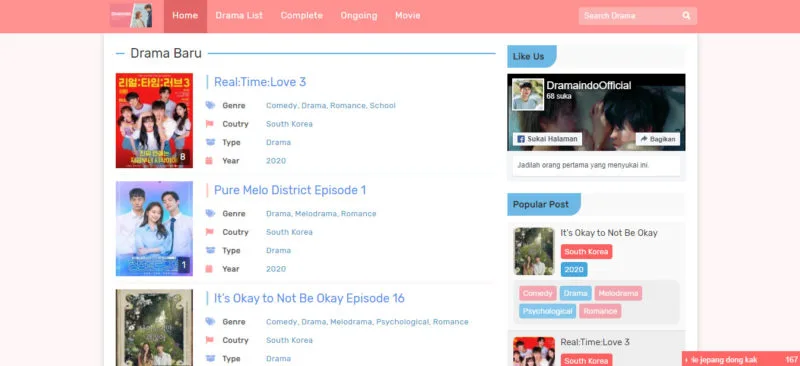Open the popular post Real:Time:Love 3 title

(595, 342)
